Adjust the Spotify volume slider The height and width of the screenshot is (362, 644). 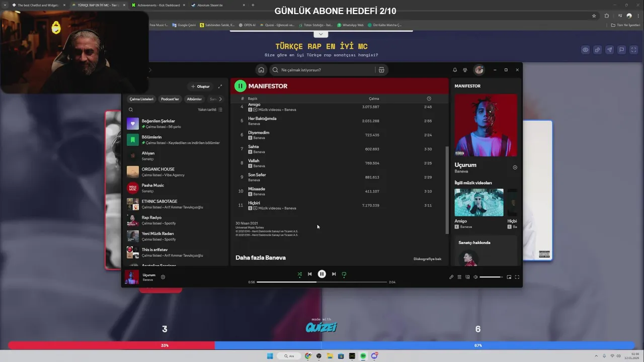click(x=491, y=277)
